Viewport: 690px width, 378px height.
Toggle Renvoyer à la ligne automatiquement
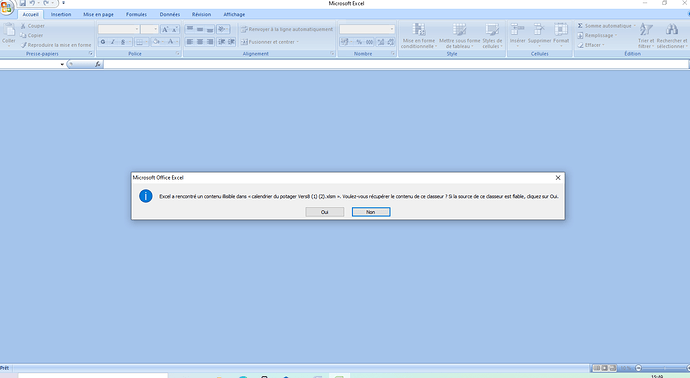287,29
